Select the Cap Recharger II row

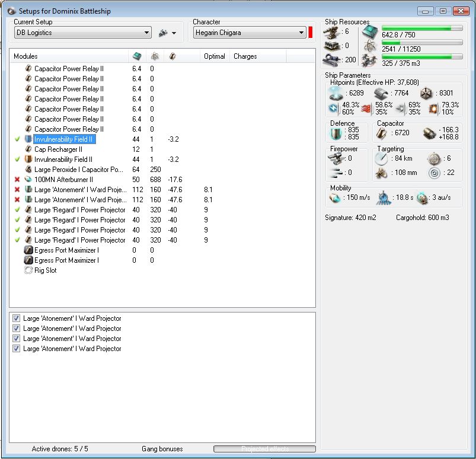coord(162,149)
